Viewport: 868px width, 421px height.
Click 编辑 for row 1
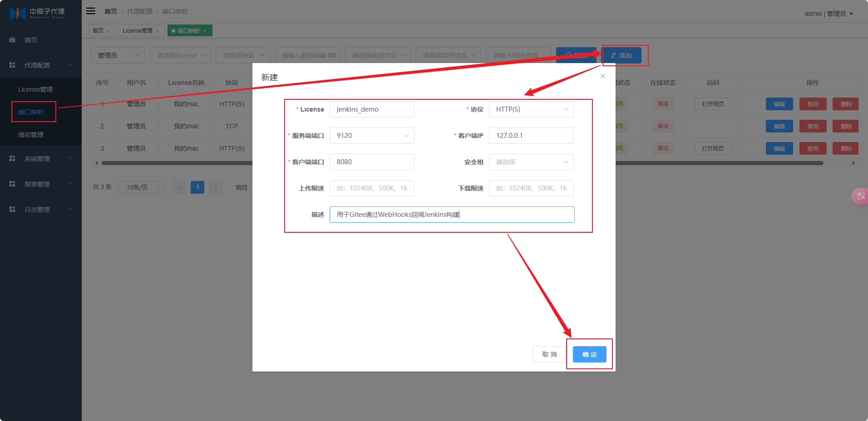coord(779,104)
